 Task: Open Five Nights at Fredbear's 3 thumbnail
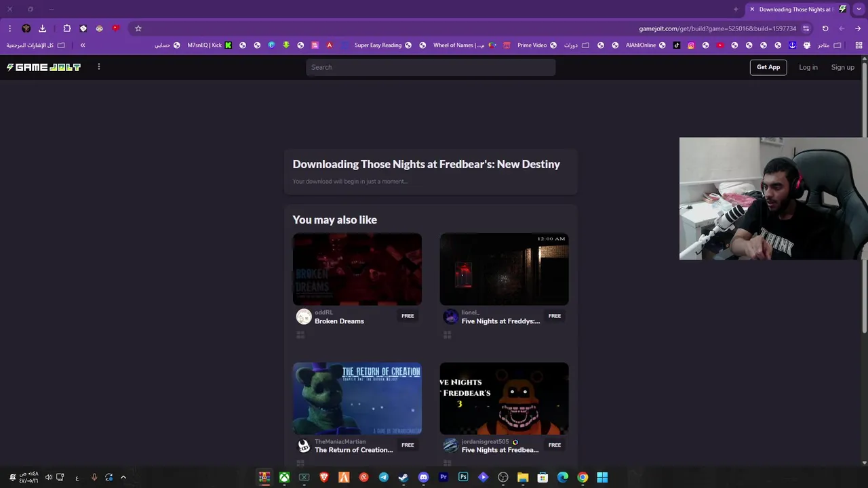(505, 399)
